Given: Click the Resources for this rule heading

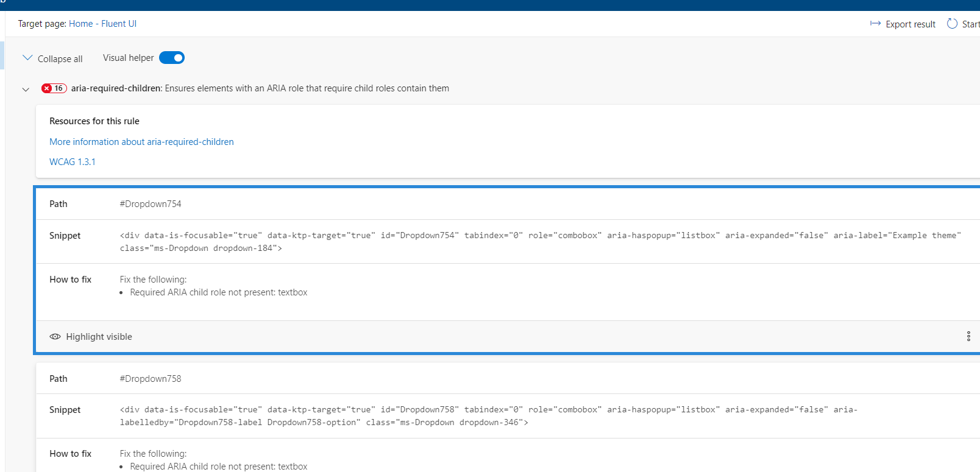Looking at the screenshot, I should pyautogui.click(x=94, y=121).
